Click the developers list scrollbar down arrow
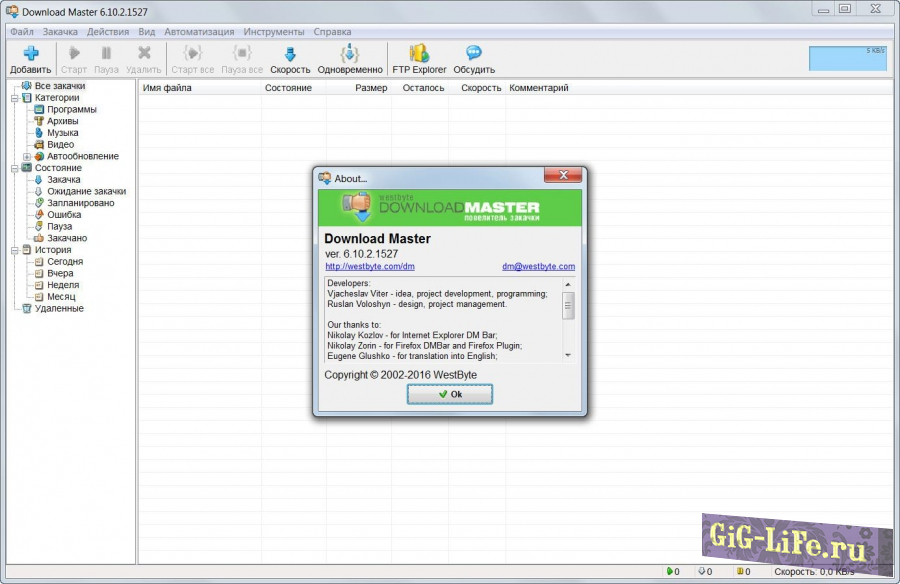The image size is (900, 584). coord(568,354)
